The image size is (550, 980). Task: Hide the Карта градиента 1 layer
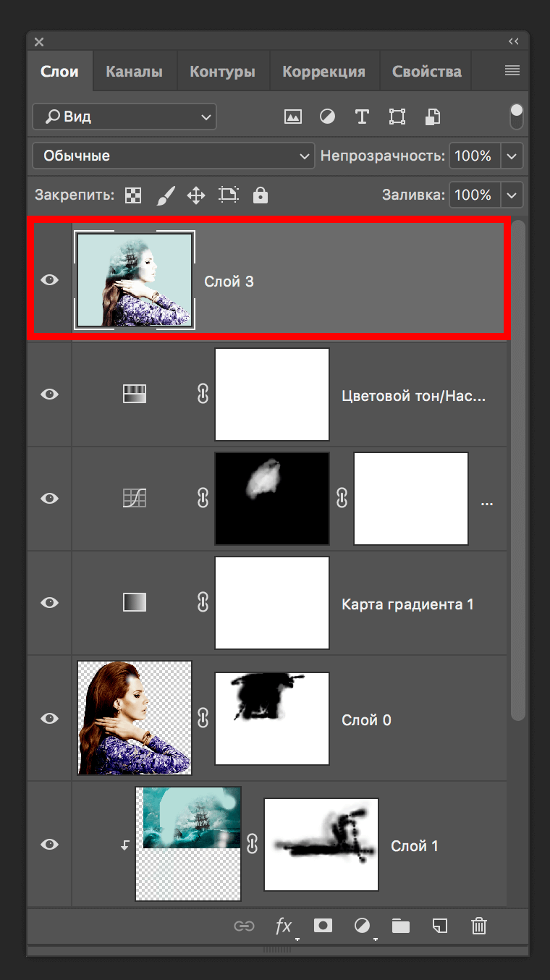click(49, 602)
